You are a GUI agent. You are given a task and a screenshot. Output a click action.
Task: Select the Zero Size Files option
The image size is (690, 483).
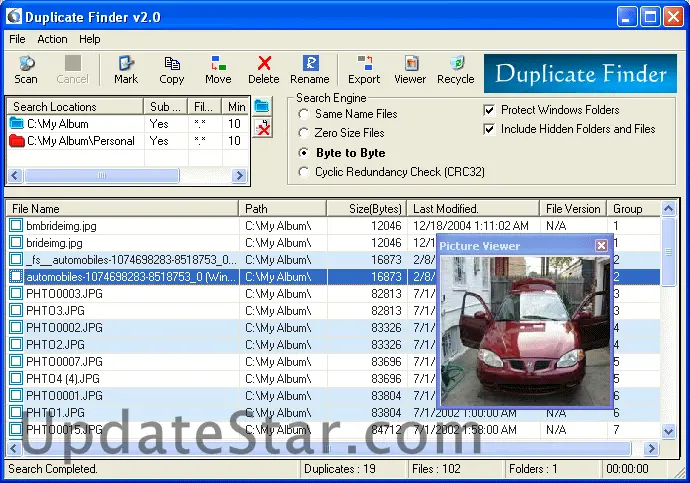point(341,133)
